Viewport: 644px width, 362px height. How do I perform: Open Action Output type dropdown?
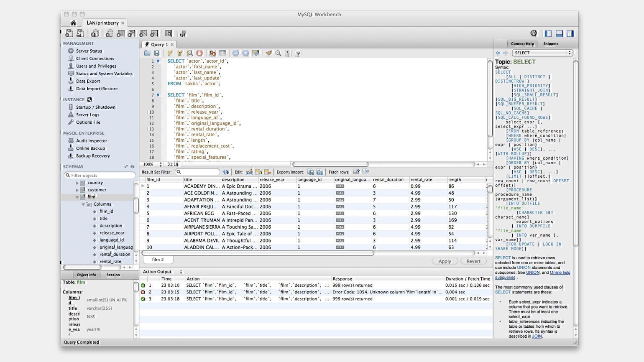pos(181,272)
